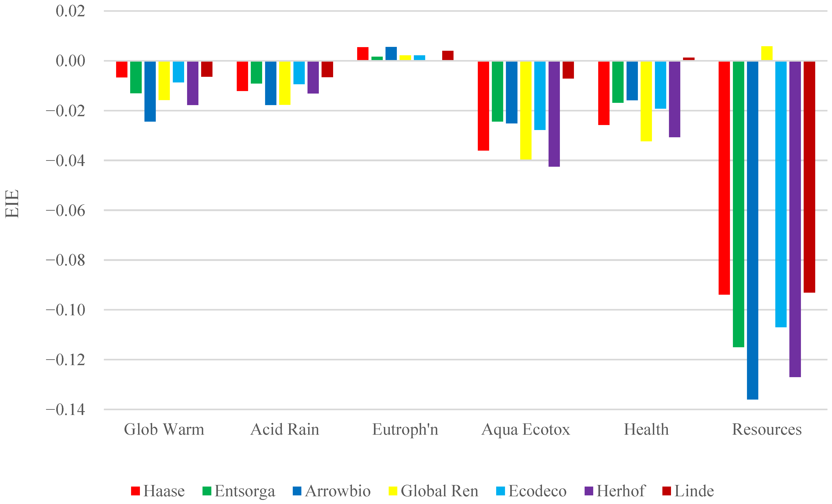The image size is (832, 504).
Task: Click the yellow Global Ren legend swatch
Action: tap(393, 491)
